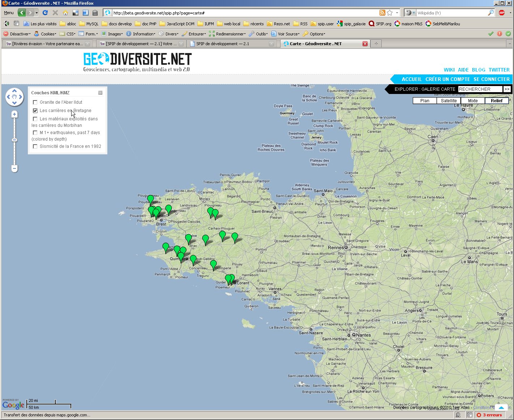This screenshot has width=514, height=420.
Task: Enable M 1+ earthquakes layer checkbox
Action: coord(35,133)
